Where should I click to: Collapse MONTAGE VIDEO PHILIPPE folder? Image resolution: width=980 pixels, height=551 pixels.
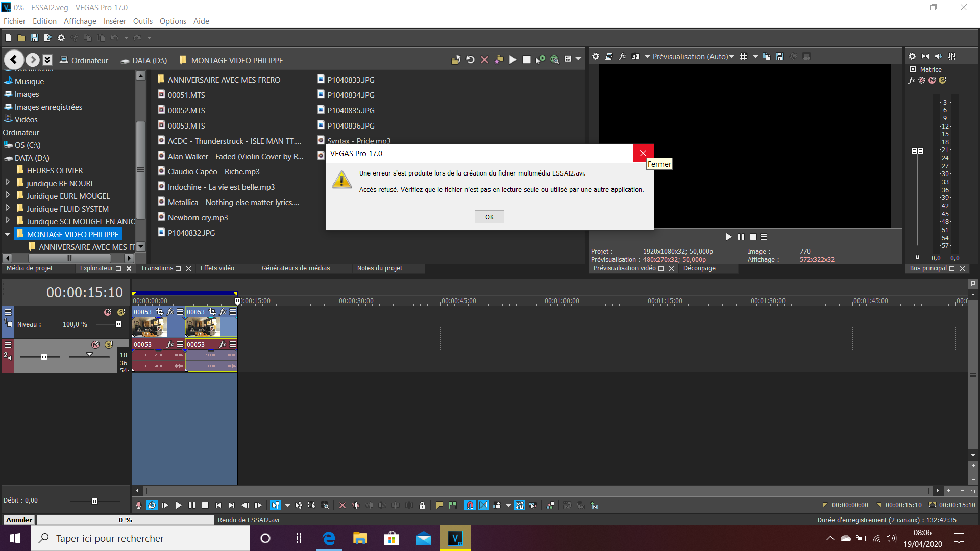[8, 234]
